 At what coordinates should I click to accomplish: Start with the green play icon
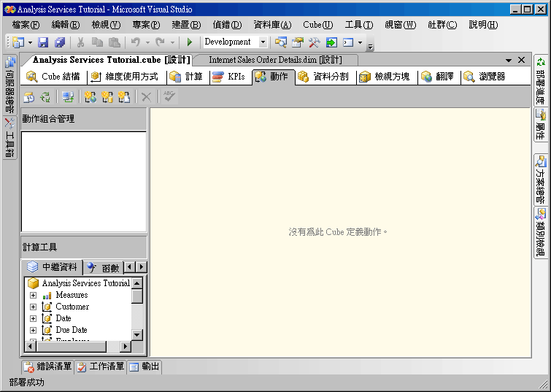190,42
